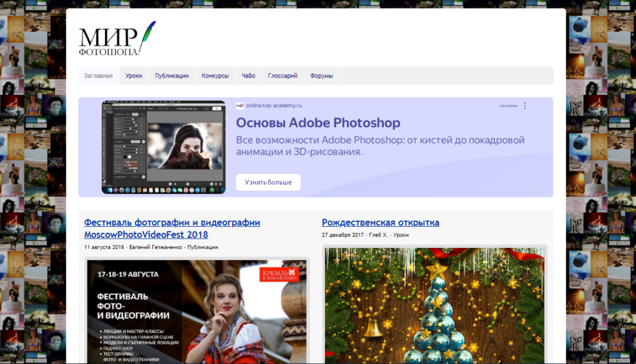Visit the Форумы section
The height and width of the screenshot is (364, 636).
322,76
